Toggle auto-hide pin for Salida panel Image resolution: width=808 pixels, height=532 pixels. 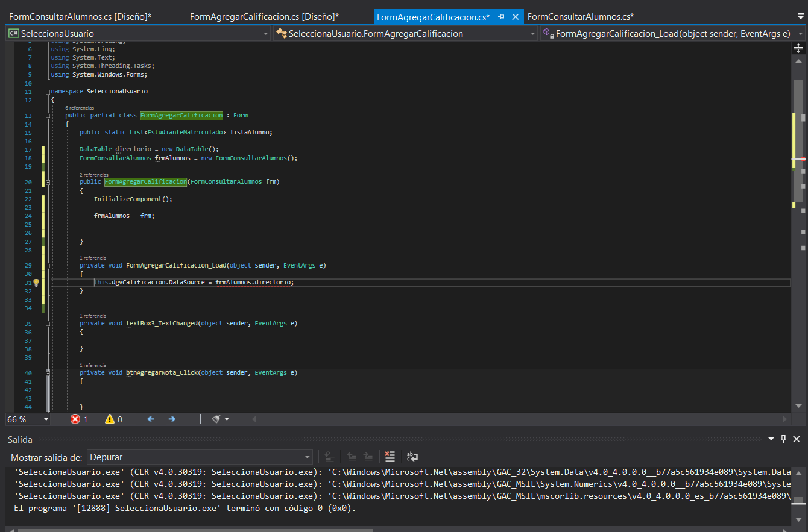[784, 439]
